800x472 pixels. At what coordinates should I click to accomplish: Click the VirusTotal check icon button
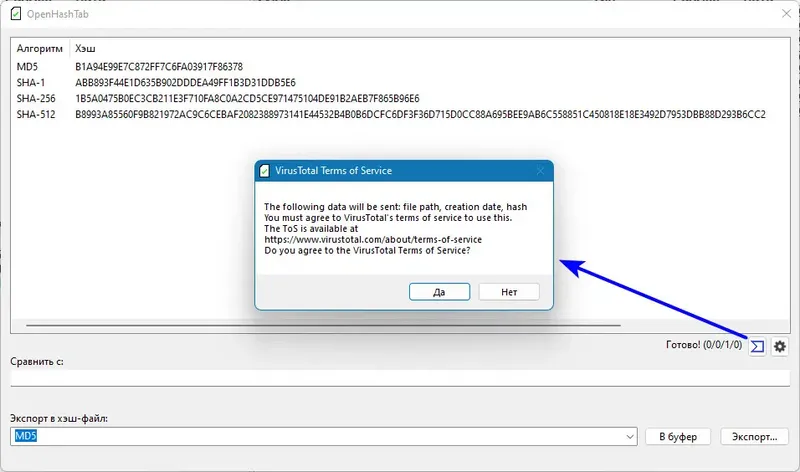[758, 347]
